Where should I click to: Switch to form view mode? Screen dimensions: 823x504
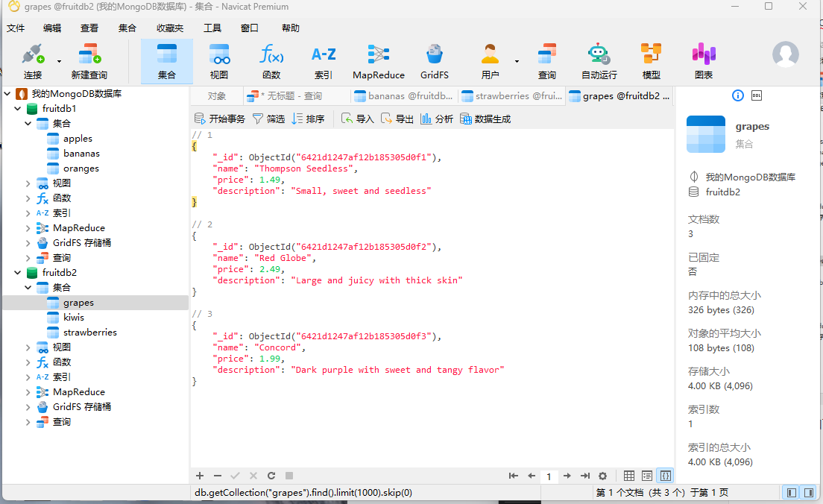pos(647,476)
